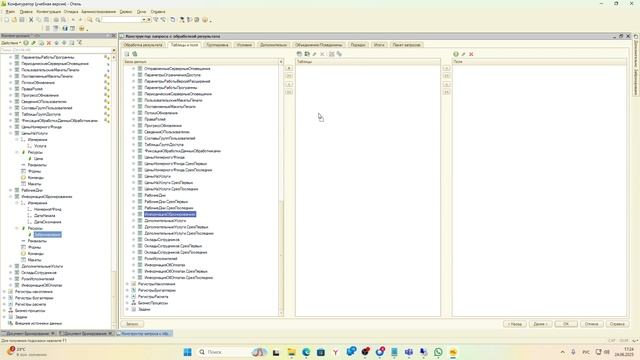Expand РегистрыНакопления in the query Database list
640x360 pixels.
coord(127,284)
